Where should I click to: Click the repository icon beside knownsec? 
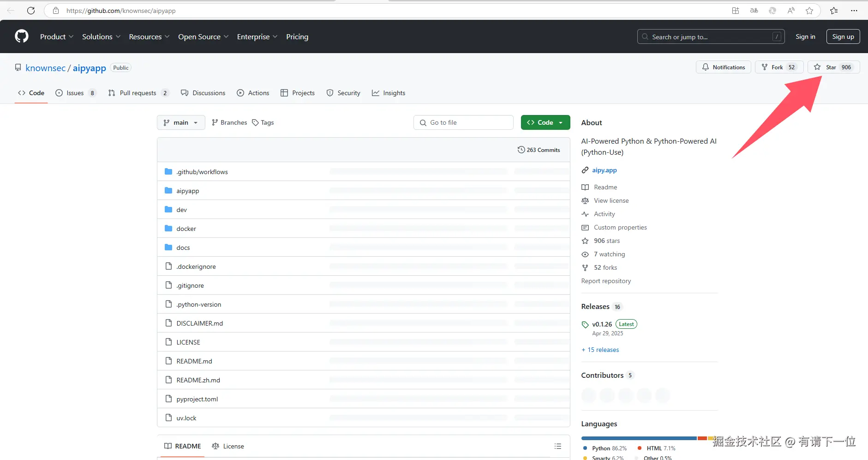pos(18,67)
